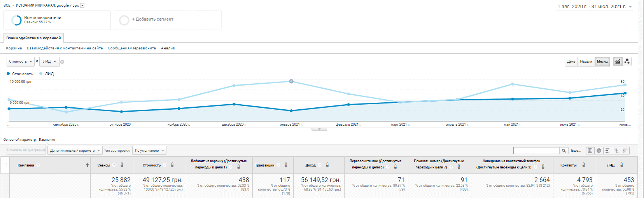Open help for the Стоимость column

(165, 165)
